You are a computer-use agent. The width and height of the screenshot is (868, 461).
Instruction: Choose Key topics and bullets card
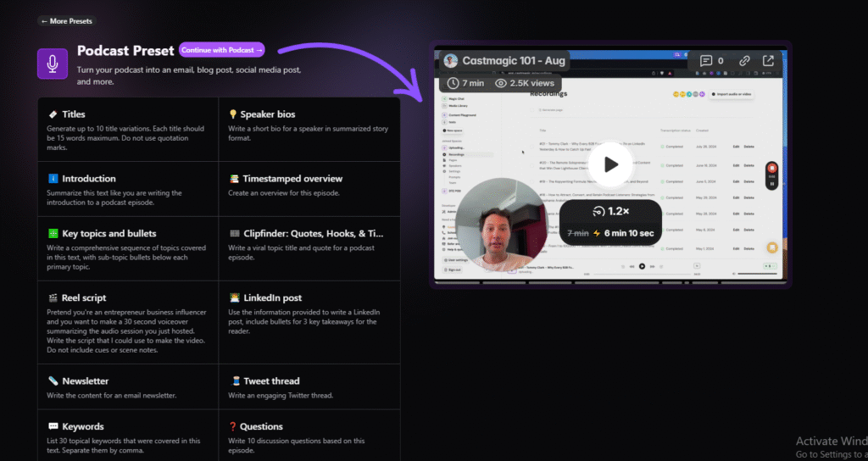pyautogui.click(x=128, y=246)
